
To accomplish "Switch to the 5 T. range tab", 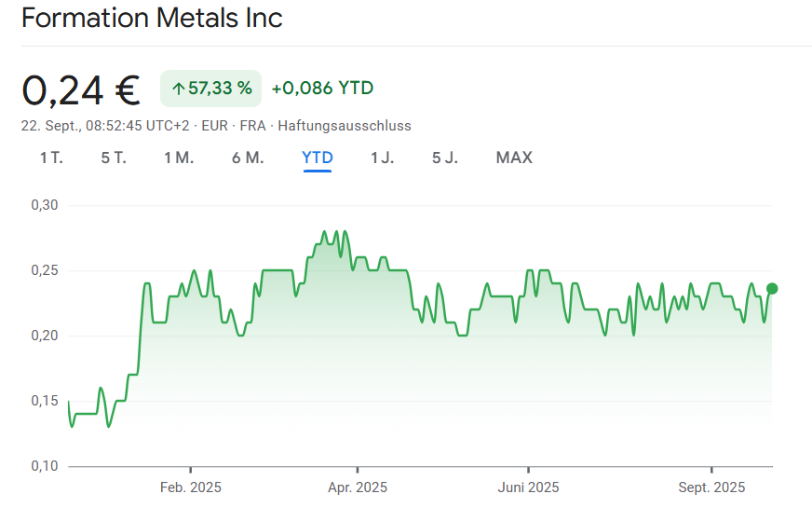I will [114, 158].
